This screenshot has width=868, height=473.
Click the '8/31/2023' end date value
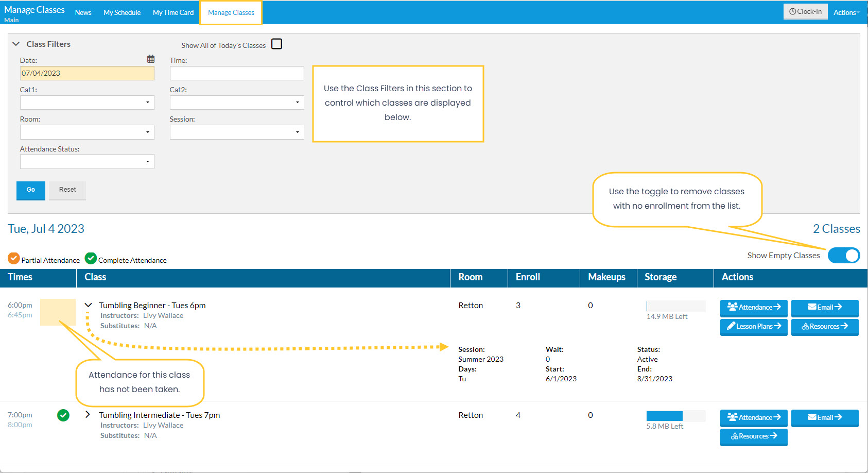[x=655, y=379]
